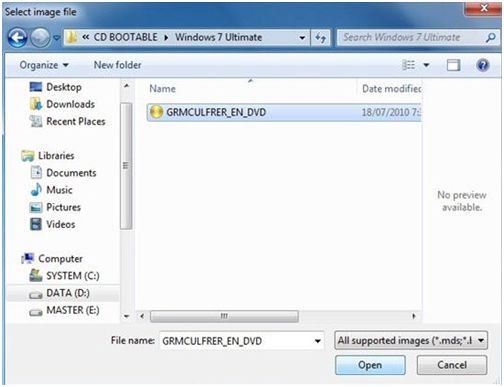Screen dimensions: 504x387
Task: Click the Change your view icon
Action: [408, 65]
